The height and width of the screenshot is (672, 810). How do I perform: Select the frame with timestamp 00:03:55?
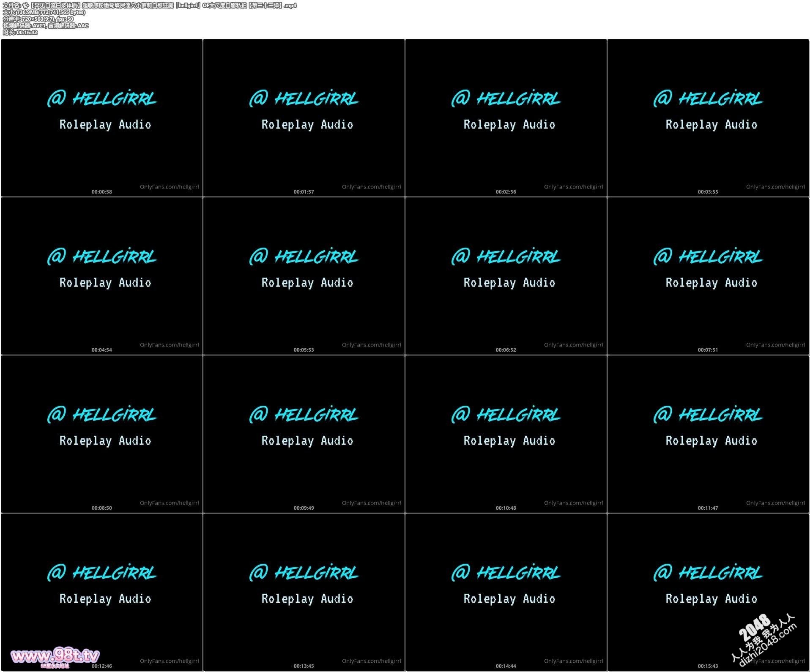708,118
